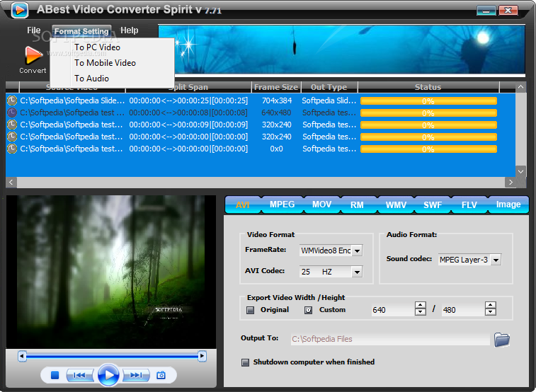This screenshot has width=536, height=392.
Task: Click the Status column header
Action: pos(428,87)
